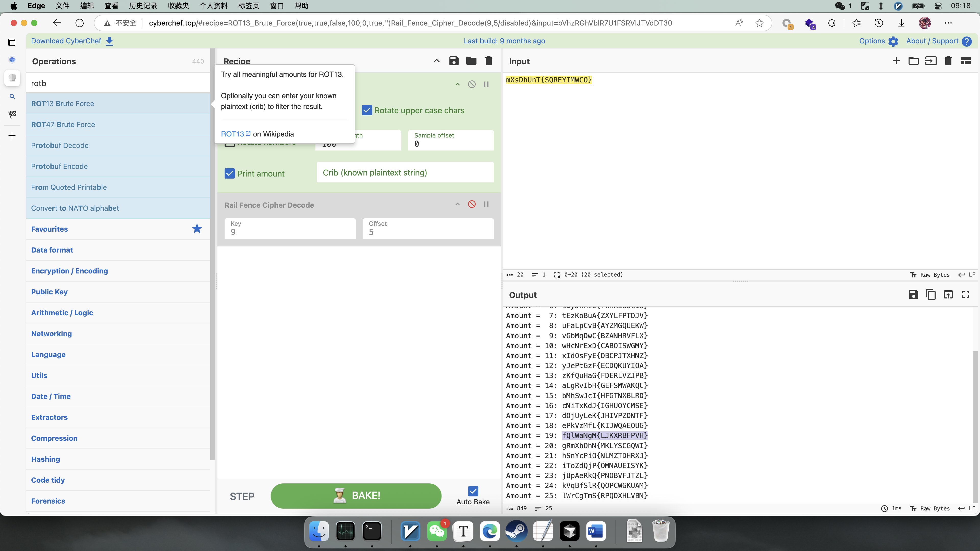Expand the Hashing category
The width and height of the screenshot is (980, 551).
[x=118, y=459]
